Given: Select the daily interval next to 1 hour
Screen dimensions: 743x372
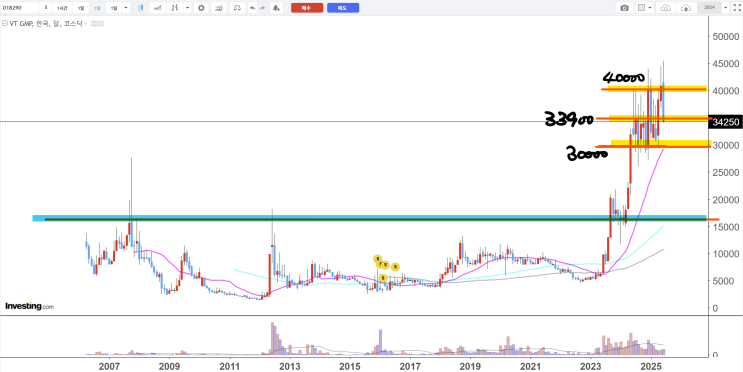Looking at the screenshot, I should point(81,8).
